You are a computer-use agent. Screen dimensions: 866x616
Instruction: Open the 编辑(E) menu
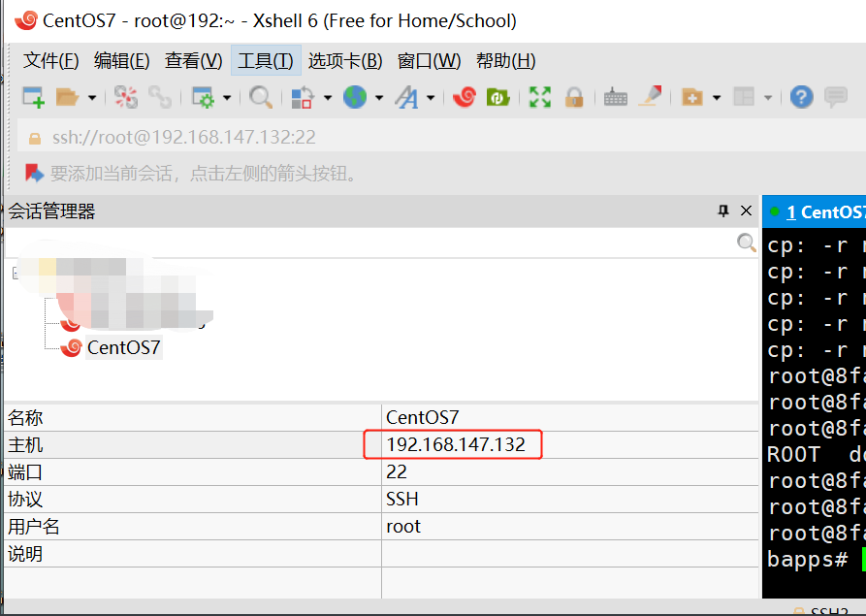121,61
